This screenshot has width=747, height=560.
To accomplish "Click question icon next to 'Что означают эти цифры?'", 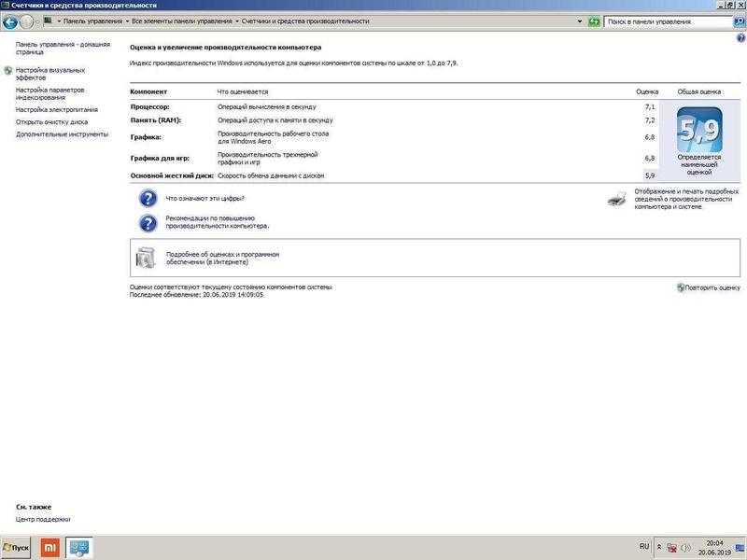I will [148, 198].
